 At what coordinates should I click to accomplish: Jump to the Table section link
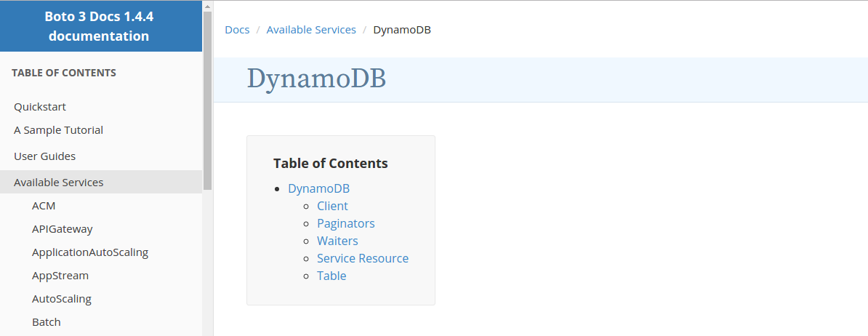coord(331,276)
